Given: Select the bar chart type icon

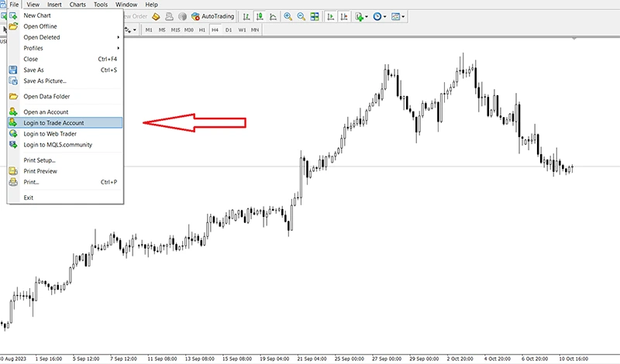Looking at the screenshot, I should 246,15.
